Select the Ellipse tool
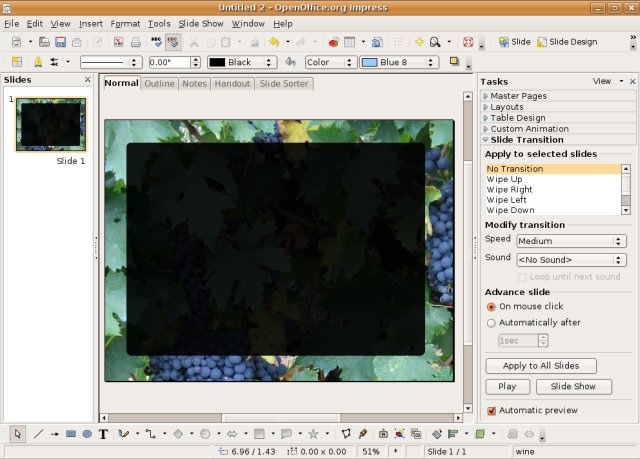Screen dimensions: 640x459 [x=87, y=434]
